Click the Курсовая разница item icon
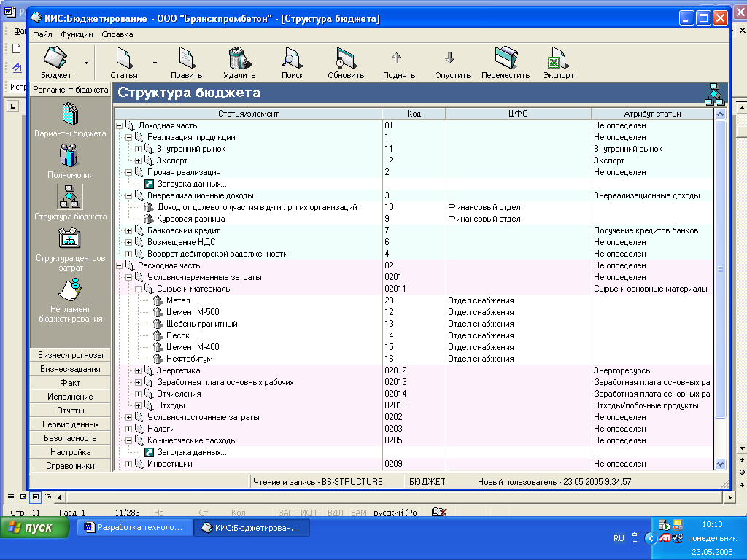 coord(149,219)
